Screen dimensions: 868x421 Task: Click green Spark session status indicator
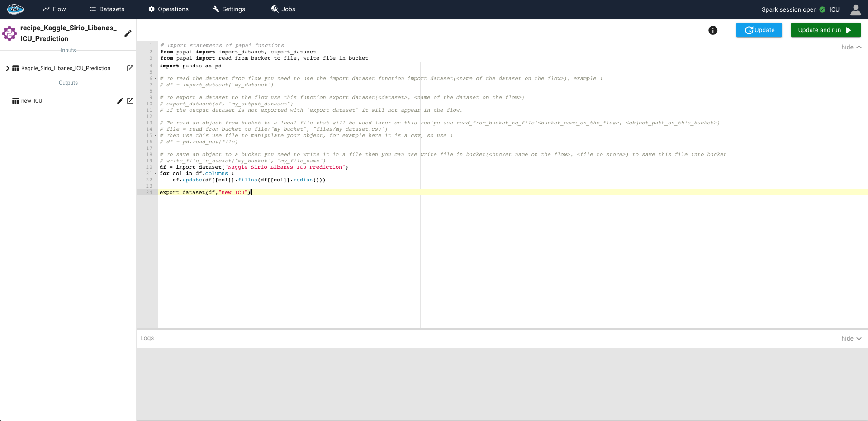822,9
